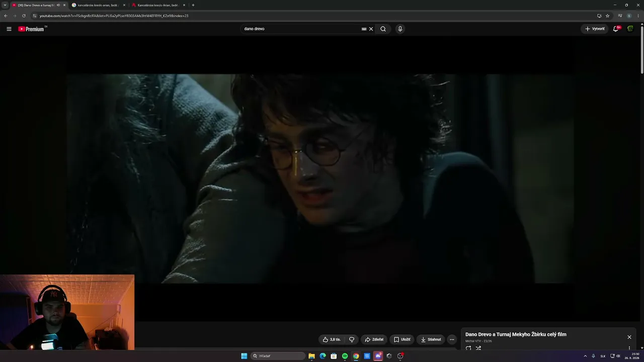Close the playlist panel
This screenshot has width=644, height=362.
pyautogui.click(x=629, y=337)
